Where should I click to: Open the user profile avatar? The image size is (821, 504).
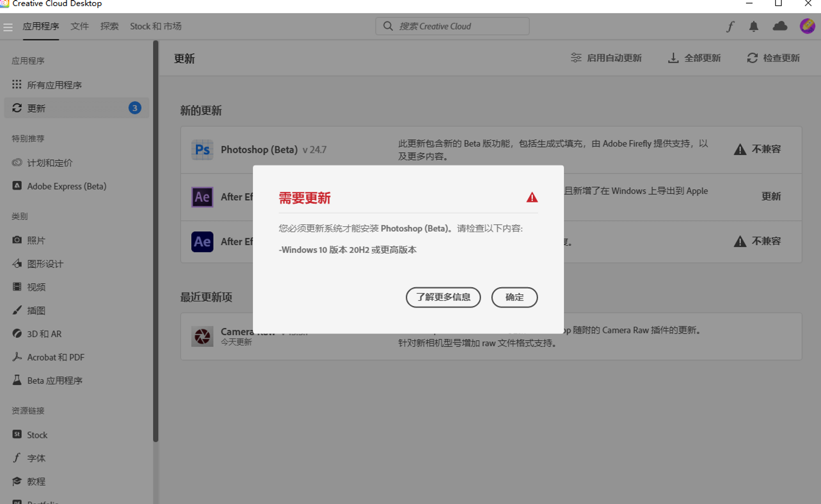807,26
